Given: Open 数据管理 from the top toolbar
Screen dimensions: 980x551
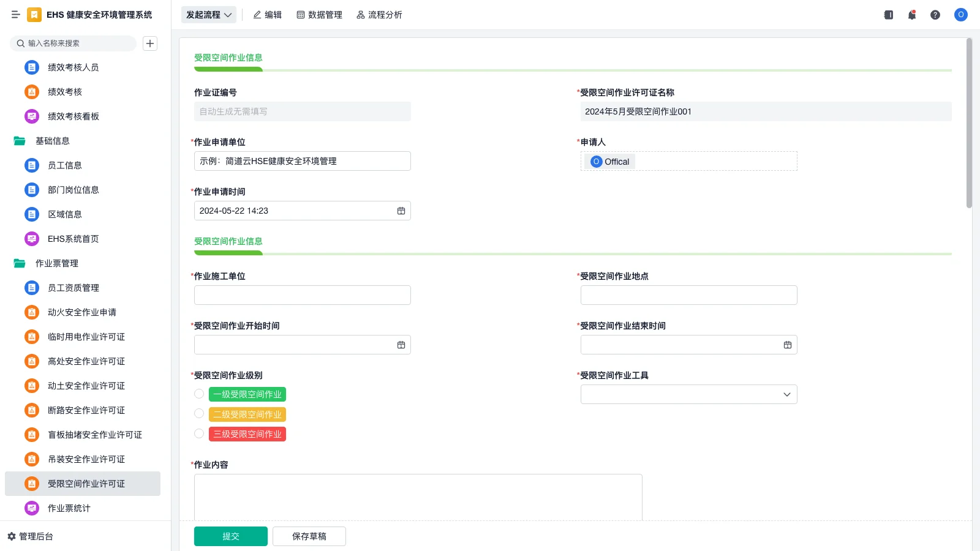Looking at the screenshot, I should [320, 15].
